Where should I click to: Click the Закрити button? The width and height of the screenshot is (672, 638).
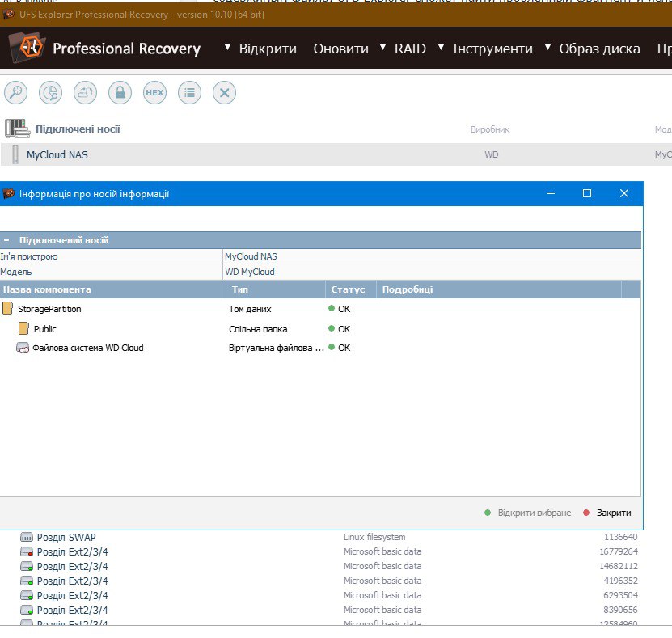point(608,513)
